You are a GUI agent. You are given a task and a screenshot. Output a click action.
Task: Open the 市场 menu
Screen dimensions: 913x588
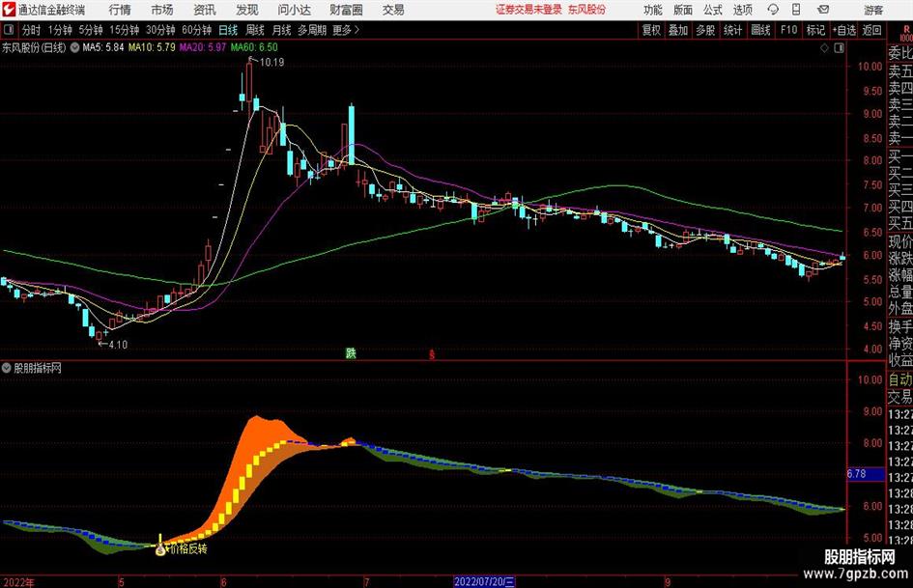[162, 10]
